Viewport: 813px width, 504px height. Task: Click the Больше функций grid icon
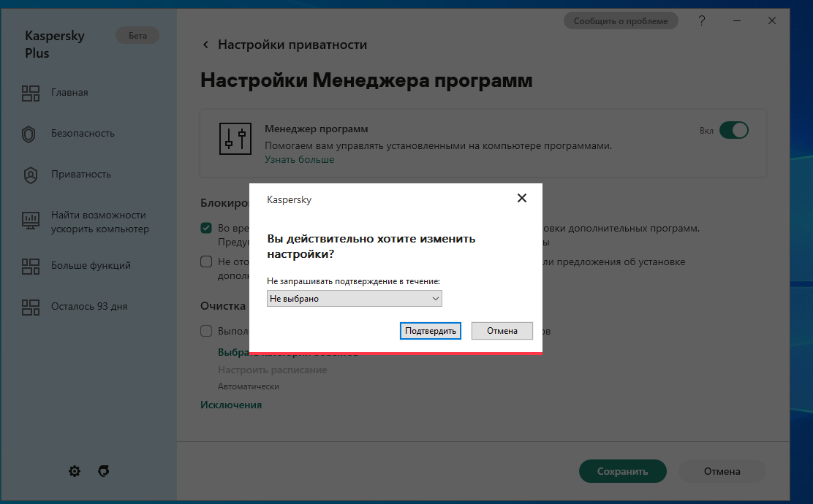coord(31,267)
